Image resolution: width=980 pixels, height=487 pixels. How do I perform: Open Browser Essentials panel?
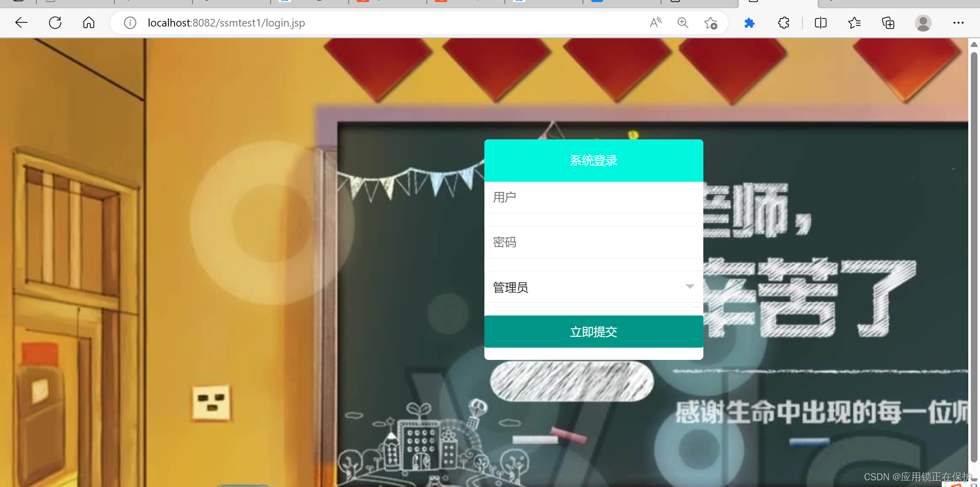pos(783,22)
